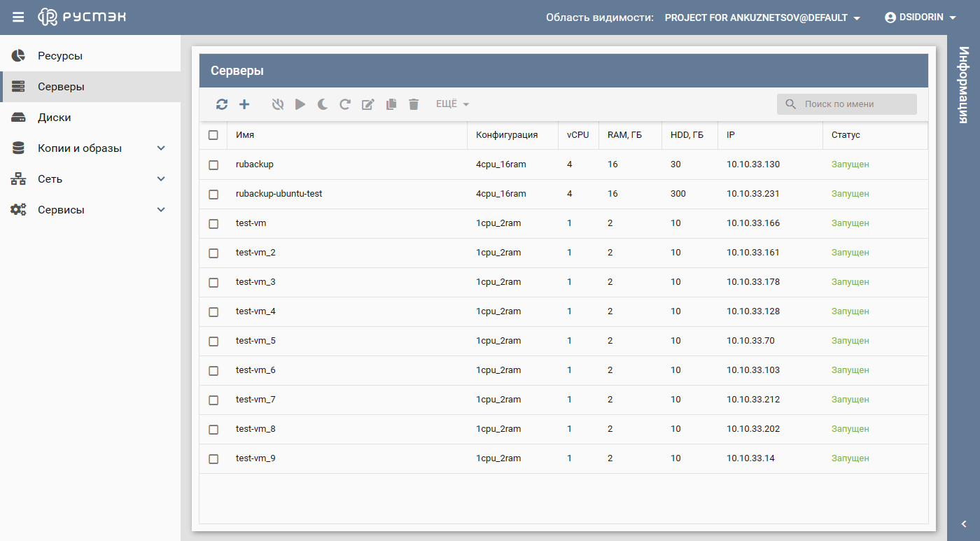
Task: Select checkbox for test-vm_2
Action: click(x=213, y=253)
